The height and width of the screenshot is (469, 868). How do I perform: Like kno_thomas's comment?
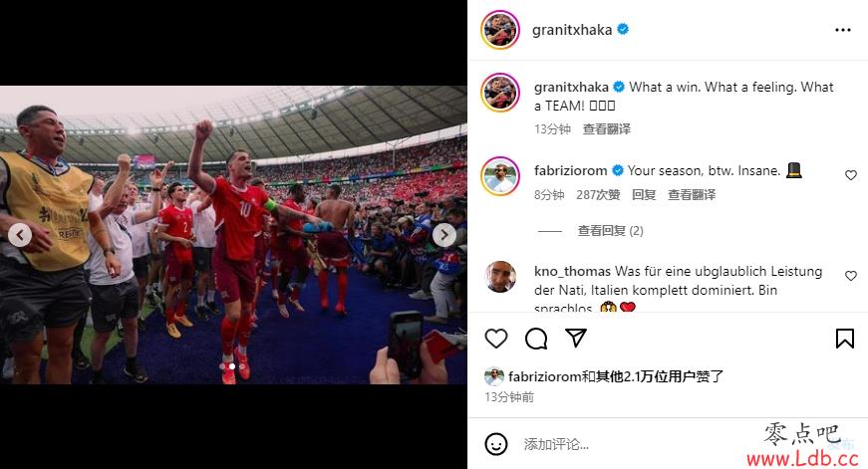pyautogui.click(x=851, y=276)
